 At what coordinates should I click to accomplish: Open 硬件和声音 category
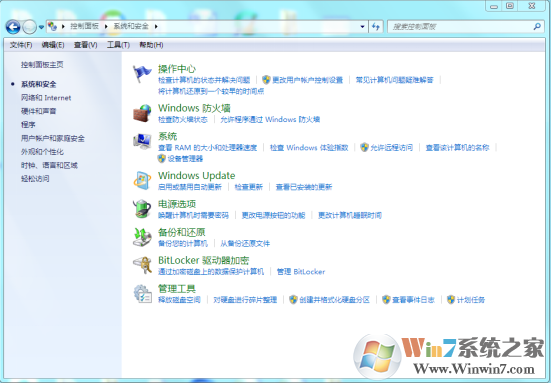(x=39, y=111)
